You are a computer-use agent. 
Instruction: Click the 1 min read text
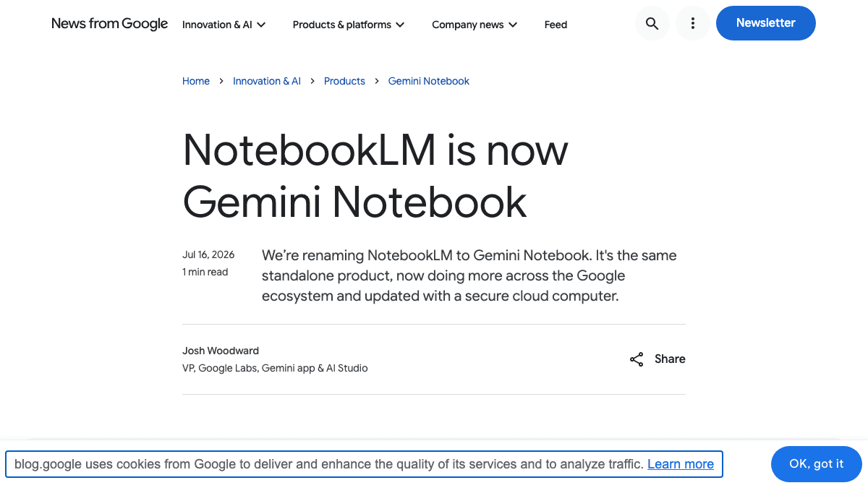coord(205,272)
